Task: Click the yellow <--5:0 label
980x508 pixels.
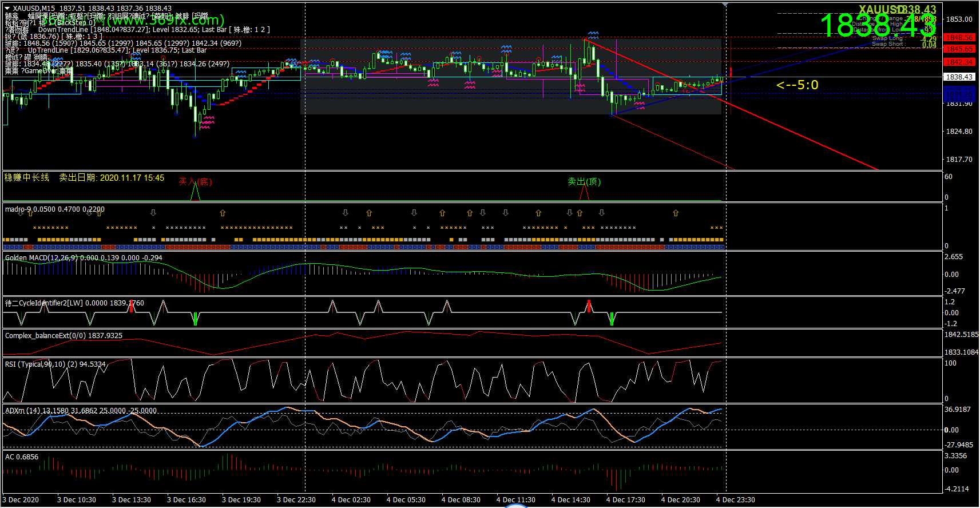Action: 797,85
